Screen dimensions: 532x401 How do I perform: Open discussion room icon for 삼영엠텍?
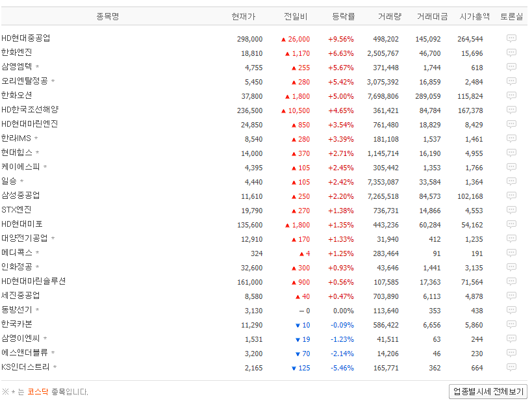pos(511,67)
